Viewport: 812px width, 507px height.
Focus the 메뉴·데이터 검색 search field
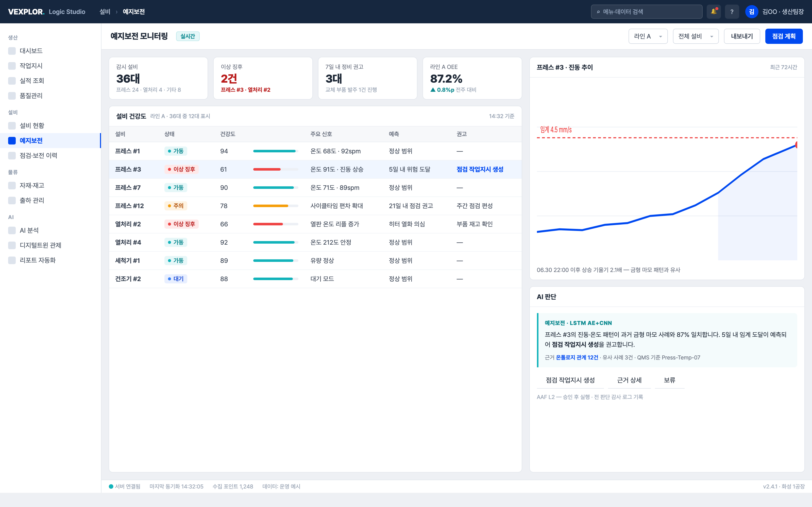coord(647,12)
